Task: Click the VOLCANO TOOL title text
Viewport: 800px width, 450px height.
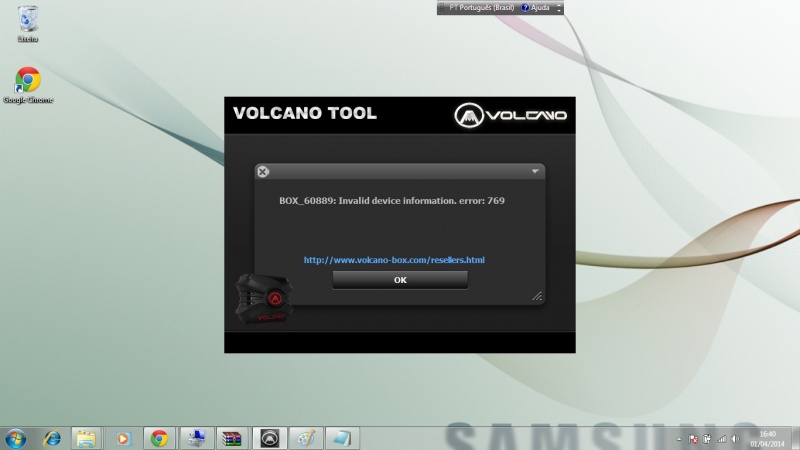Action: (x=305, y=113)
